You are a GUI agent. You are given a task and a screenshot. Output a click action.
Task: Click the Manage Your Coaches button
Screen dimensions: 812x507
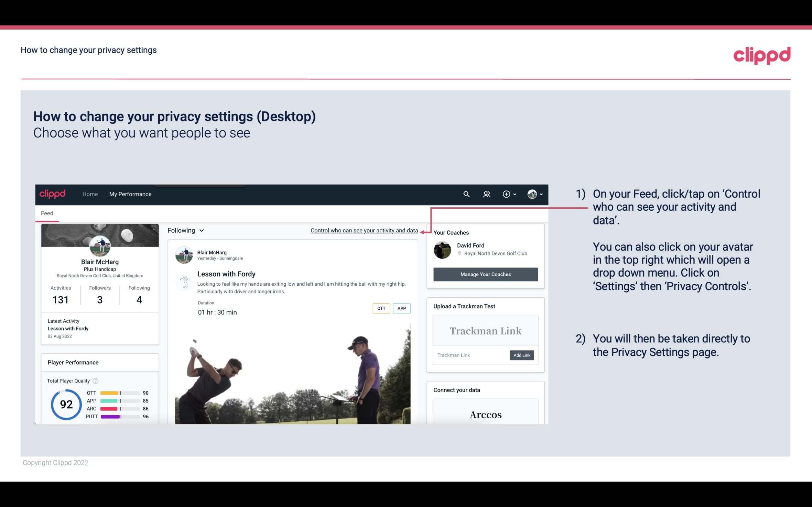click(x=486, y=274)
